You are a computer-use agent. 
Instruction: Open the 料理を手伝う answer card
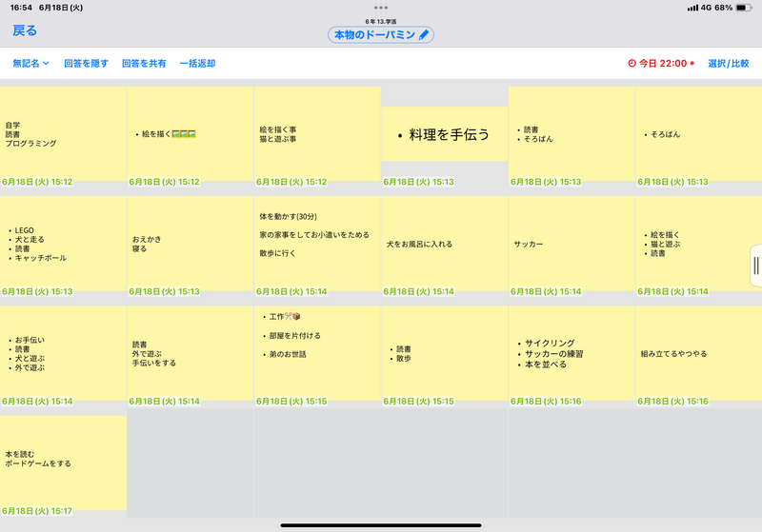pyautogui.click(x=444, y=135)
